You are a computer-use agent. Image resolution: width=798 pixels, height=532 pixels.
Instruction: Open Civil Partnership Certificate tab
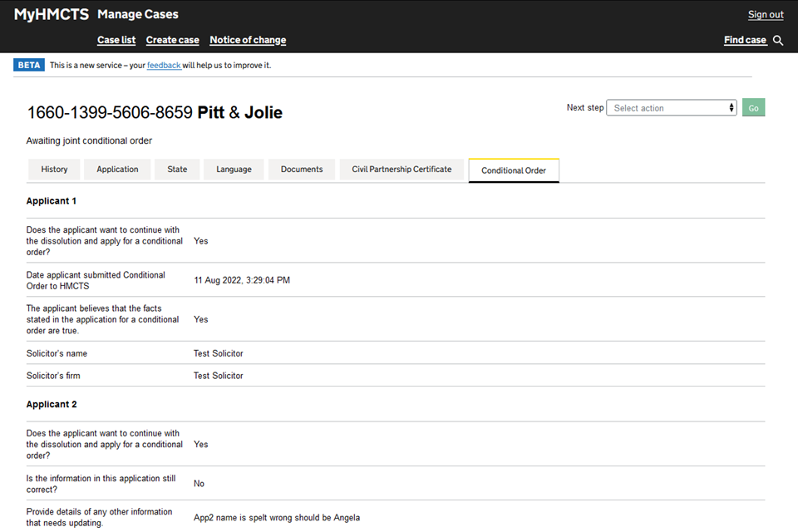[401, 170]
